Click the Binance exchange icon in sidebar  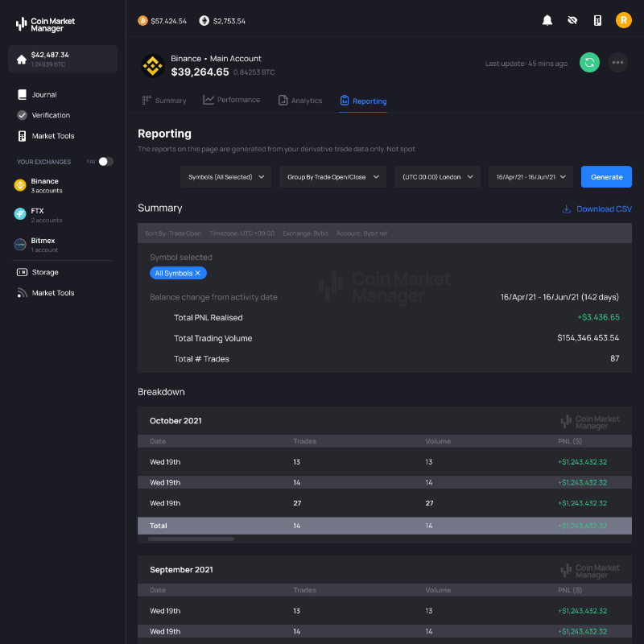click(20, 185)
